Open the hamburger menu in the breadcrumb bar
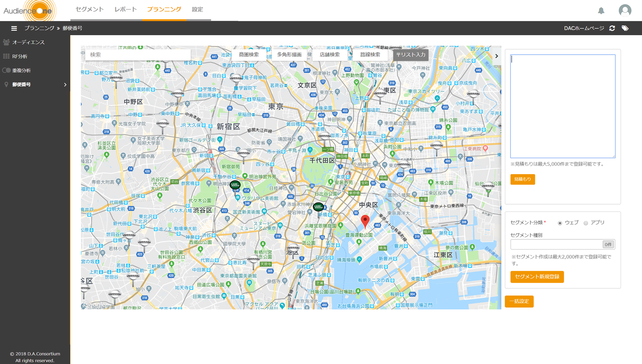The width and height of the screenshot is (642, 364). click(x=14, y=28)
